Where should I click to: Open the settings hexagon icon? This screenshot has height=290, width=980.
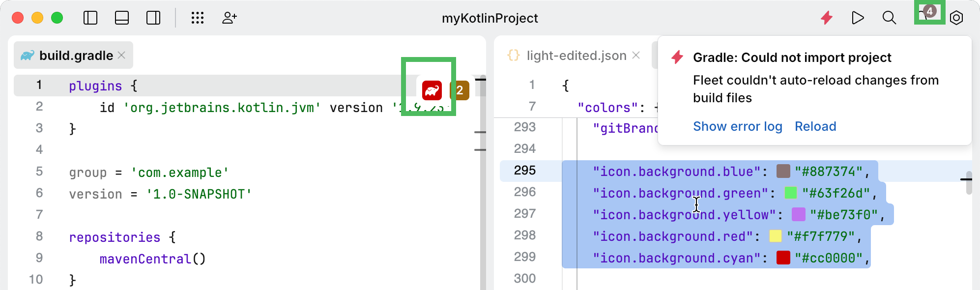(956, 18)
